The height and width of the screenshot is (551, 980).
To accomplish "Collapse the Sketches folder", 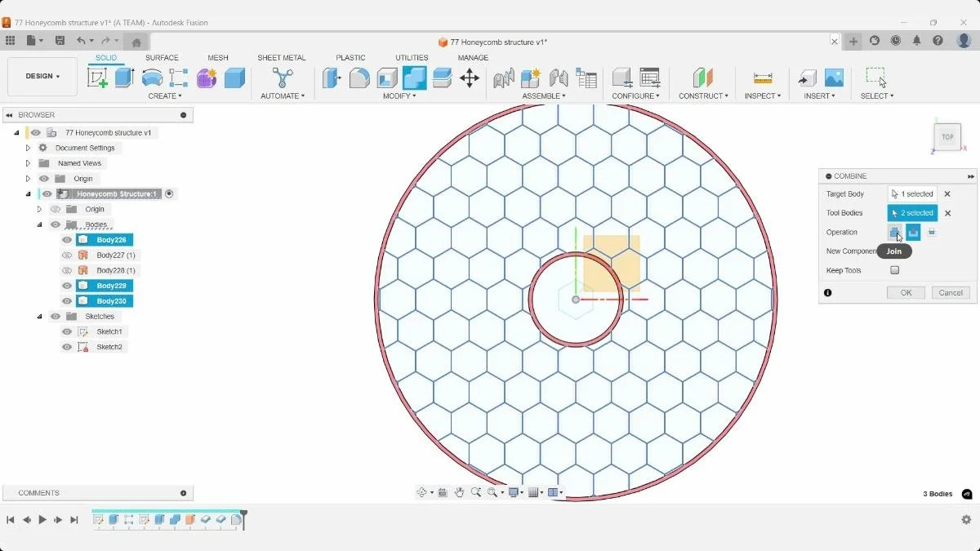I will (x=39, y=316).
